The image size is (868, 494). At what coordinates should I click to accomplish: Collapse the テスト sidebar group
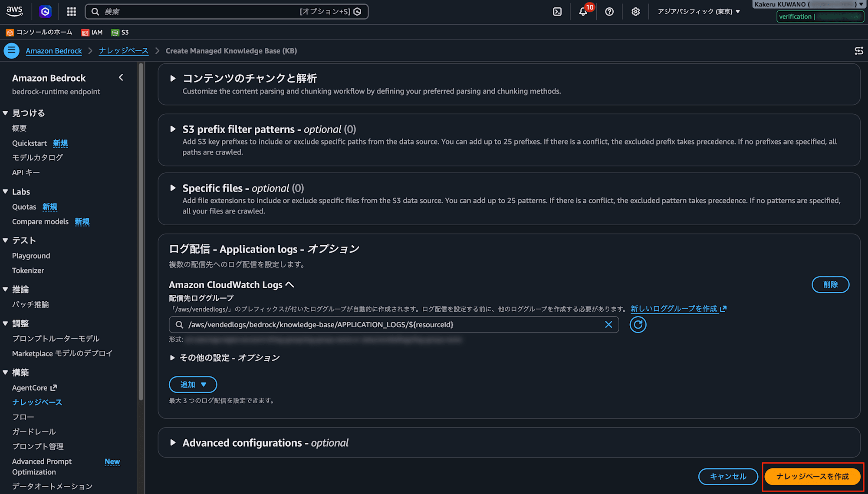coord(5,240)
